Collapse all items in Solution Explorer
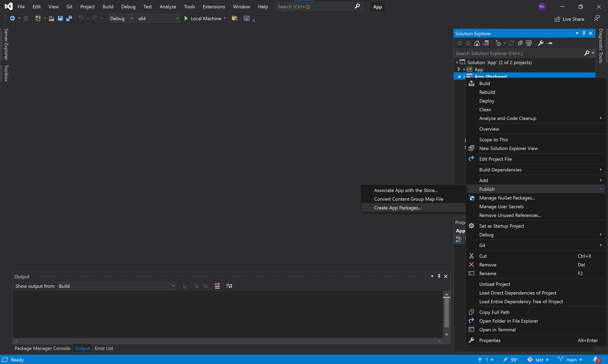608x364 pixels. click(520, 43)
